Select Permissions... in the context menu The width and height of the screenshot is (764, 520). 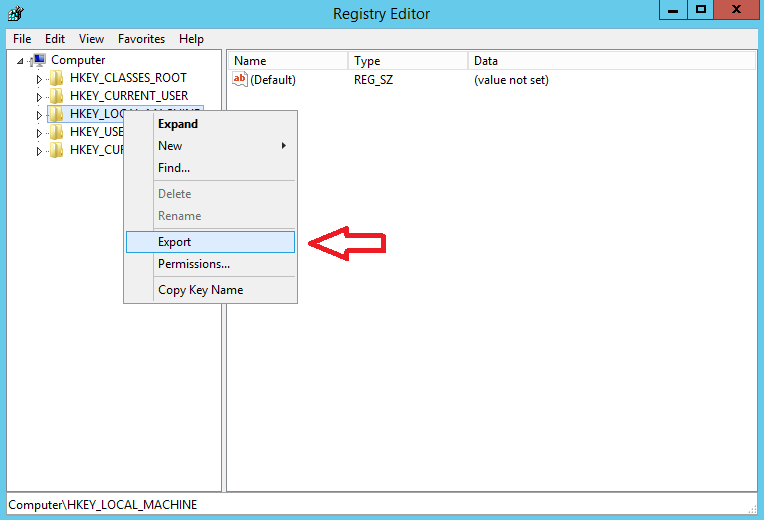tap(194, 264)
